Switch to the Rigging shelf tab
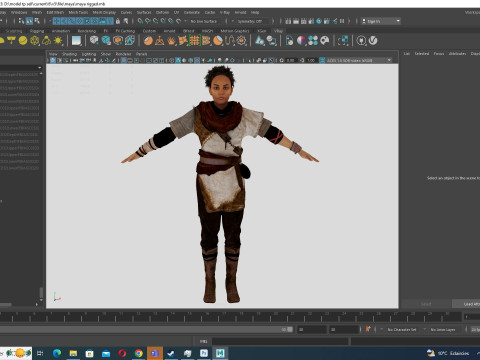This screenshot has width=480, height=360. (37, 31)
